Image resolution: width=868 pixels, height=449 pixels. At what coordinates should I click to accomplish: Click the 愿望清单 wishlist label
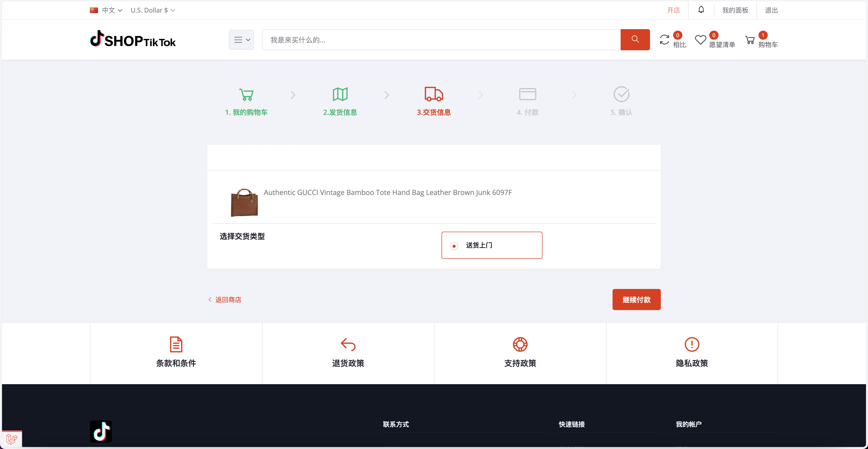tap(722, 44)
